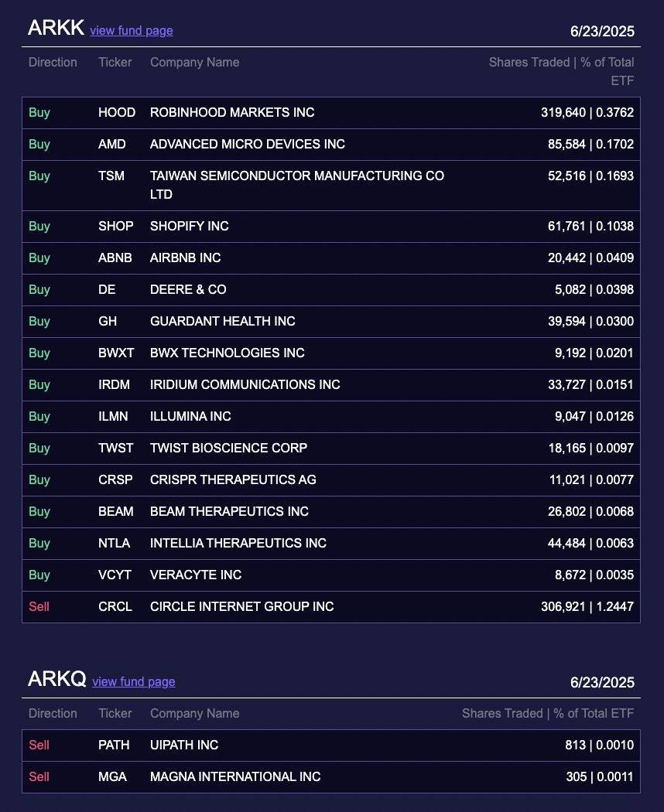Click the AMD ticker cell

pyautogui.click(x=111, y=145)
